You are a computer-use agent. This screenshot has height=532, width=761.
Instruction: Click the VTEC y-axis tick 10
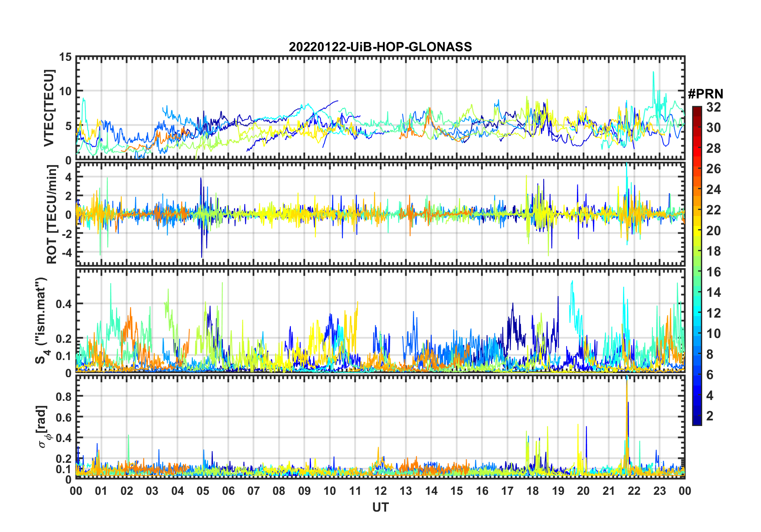[65, 91]
